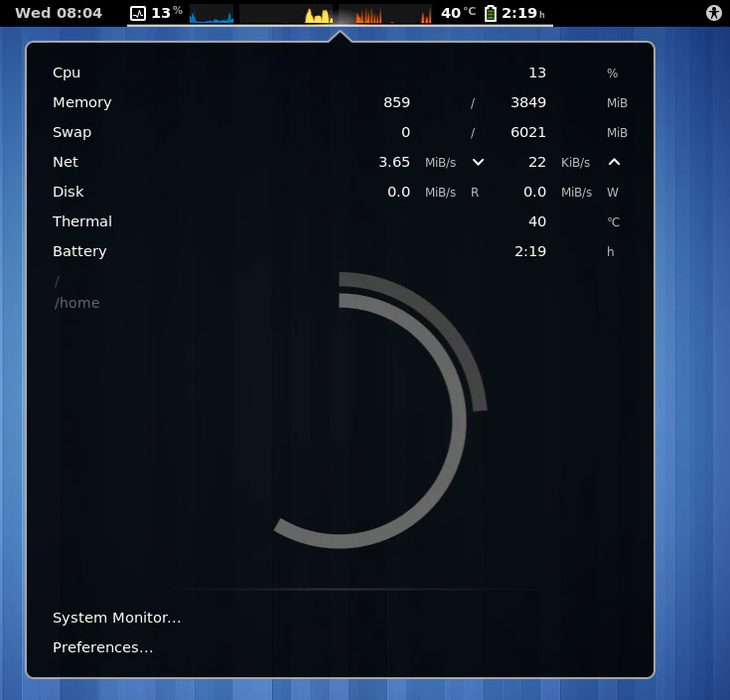Image resolution: width=730 pixels, height=700 pixels.
Task: Open System Monitor... from the menu
Action: pyautogui.click(x=116, y=618)
